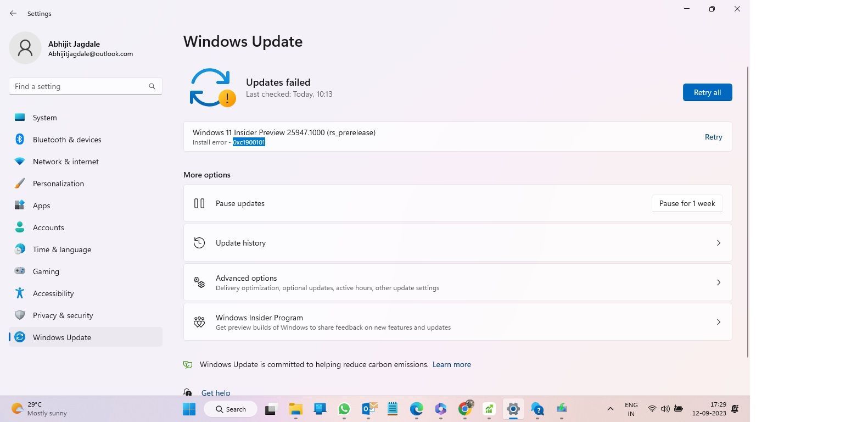Retry the Insider Preview 25947.1000 update
Screen dimensions: 868x422
pyautogui.click(x=713, y=137)
